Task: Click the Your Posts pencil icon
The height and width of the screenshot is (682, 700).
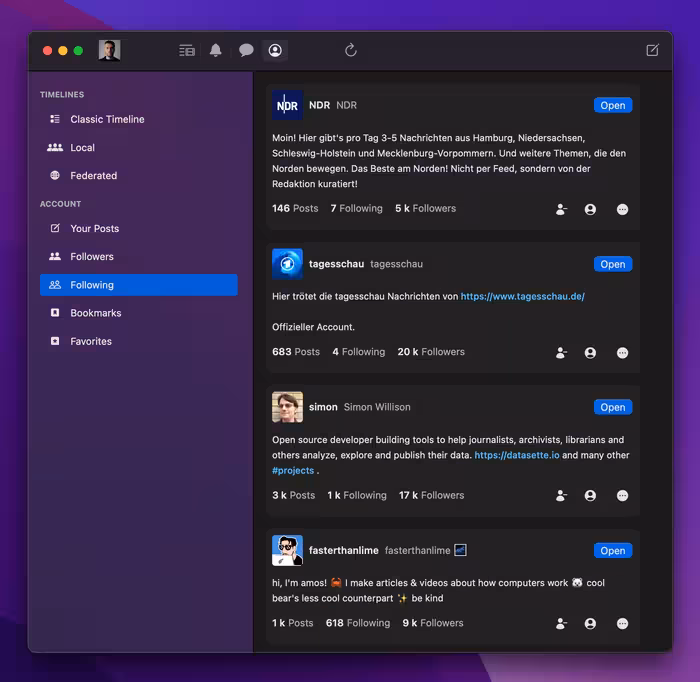Action: point(55,228)
